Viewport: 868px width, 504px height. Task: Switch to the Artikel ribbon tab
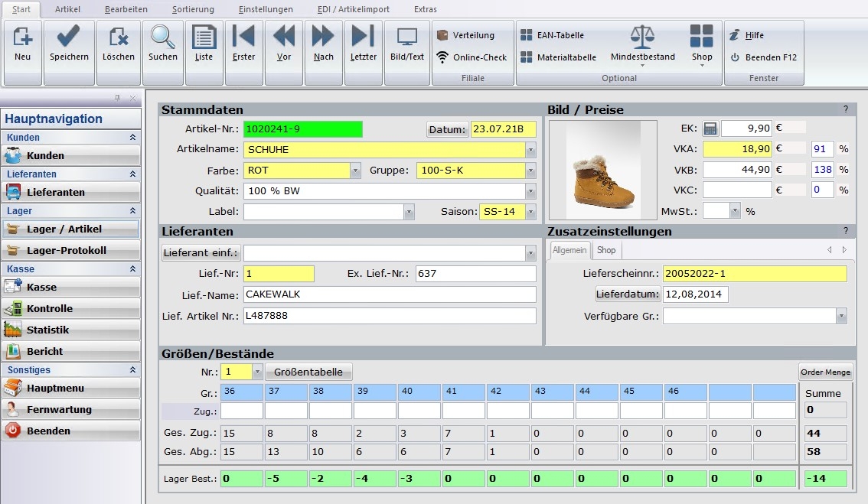coord(68,9)
